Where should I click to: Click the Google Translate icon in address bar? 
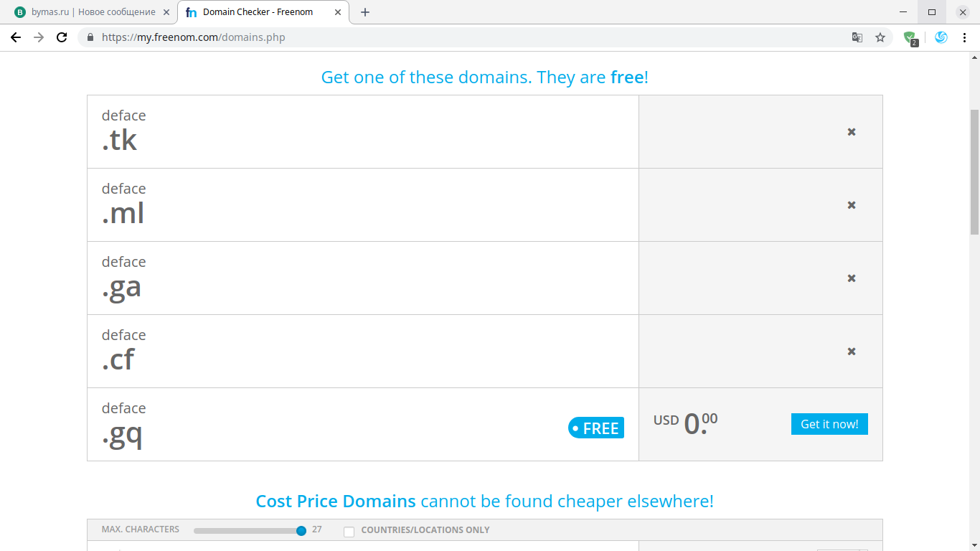coord(857,37)
